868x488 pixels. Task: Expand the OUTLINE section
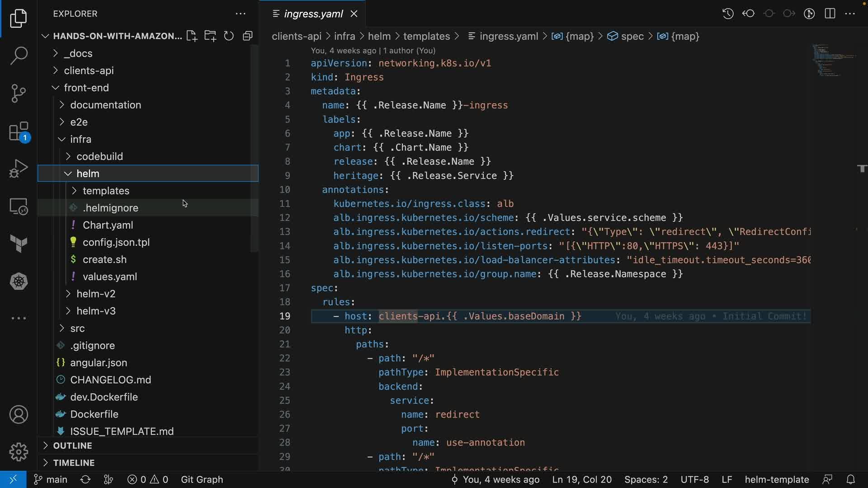pyautogui.click(x=72, y=446)
